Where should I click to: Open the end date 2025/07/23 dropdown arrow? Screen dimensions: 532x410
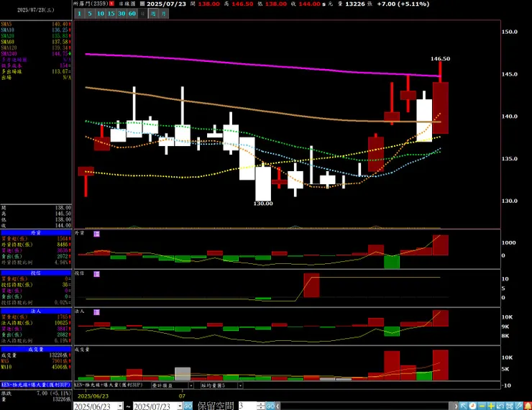coord(180,406)
